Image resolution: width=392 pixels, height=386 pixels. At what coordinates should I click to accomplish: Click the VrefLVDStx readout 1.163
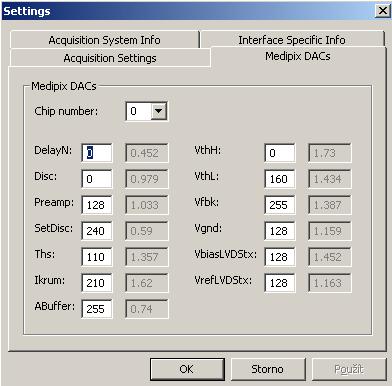(330, 283)
